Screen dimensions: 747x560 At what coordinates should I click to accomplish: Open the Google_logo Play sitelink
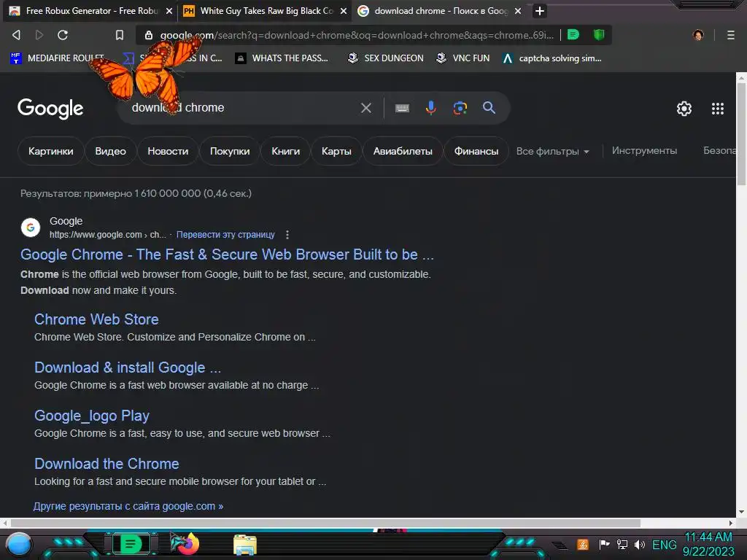click(92, 416)
